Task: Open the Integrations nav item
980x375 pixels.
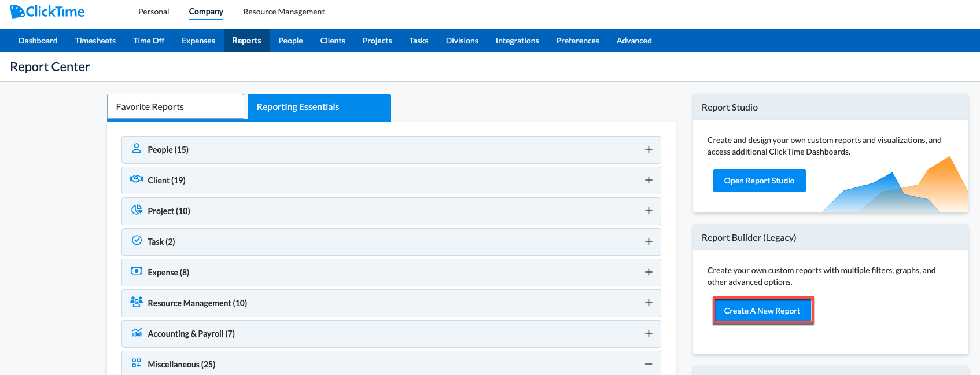Action: (517, 41)
